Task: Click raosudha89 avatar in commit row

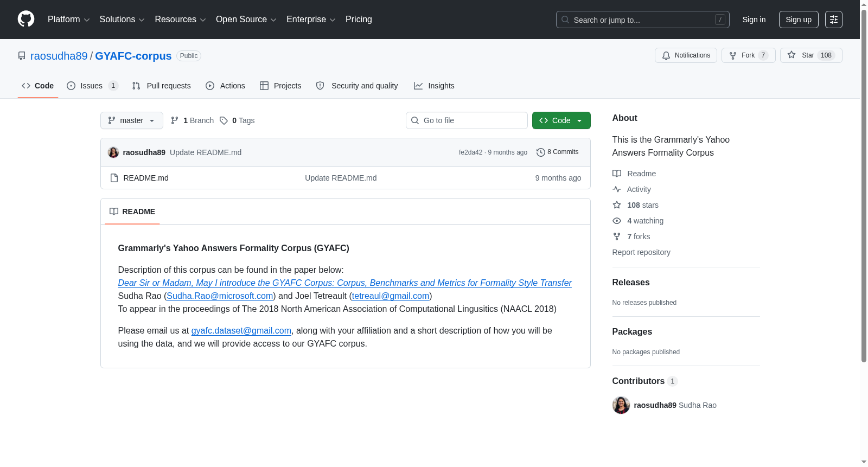Action: [113, 152]
